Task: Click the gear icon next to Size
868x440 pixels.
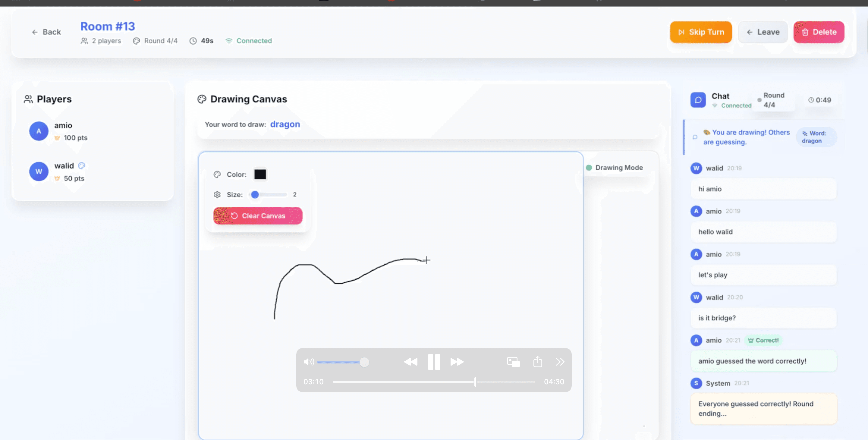Action: click(x=217, y=194)
